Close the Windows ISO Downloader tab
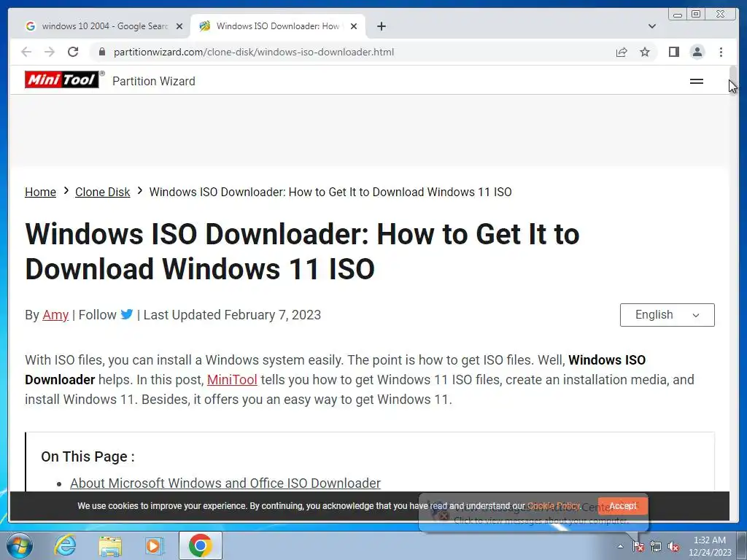This screenshot has width=747, height=560. pos(354,26)
